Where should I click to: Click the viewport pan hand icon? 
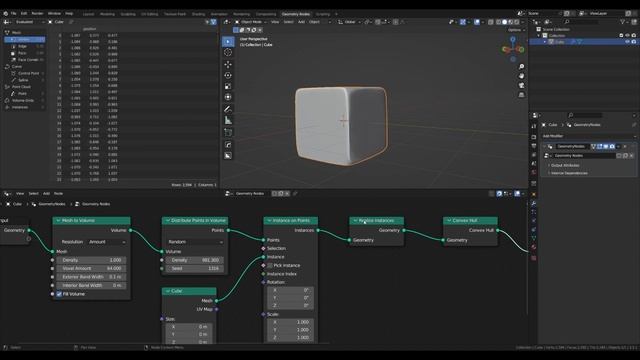point(521,76)
